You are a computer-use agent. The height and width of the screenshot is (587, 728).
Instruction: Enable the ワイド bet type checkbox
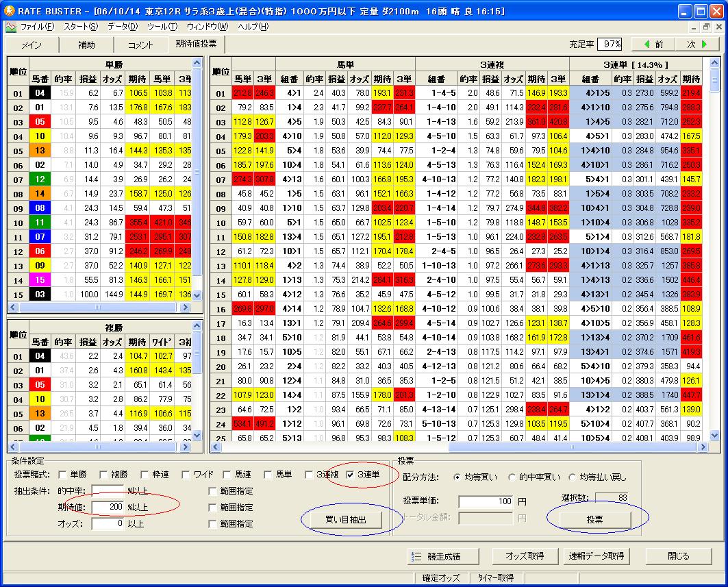[185, 475]
